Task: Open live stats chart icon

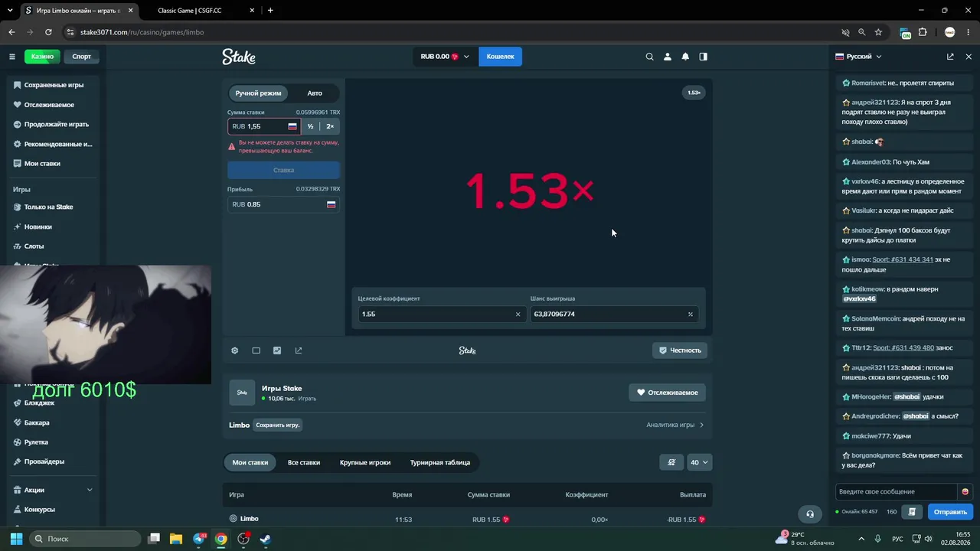Action: 277,350
